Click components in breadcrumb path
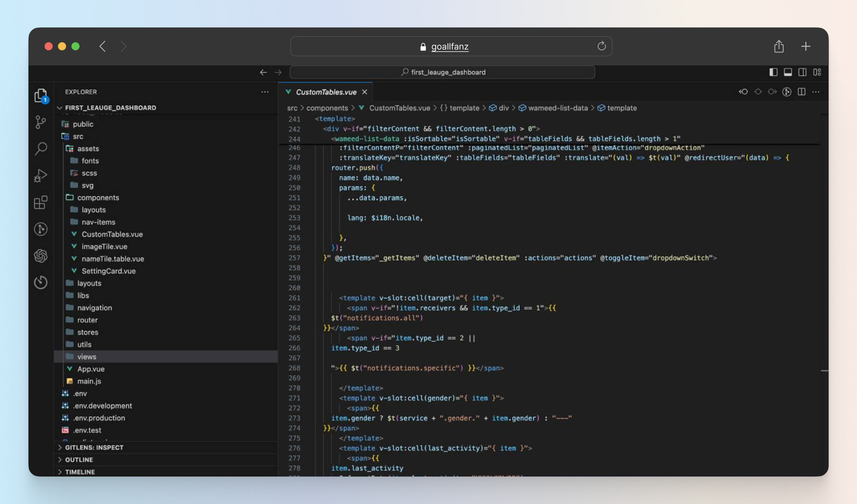 click(327, 108)
